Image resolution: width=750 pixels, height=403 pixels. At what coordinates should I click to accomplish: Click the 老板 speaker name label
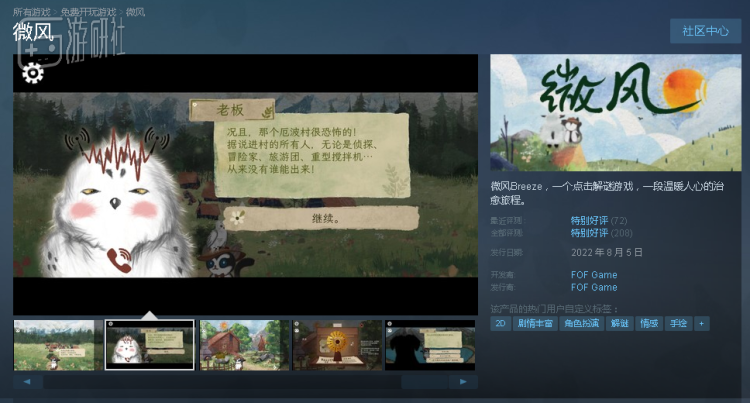pyautogui.click(x=232, y=110)
